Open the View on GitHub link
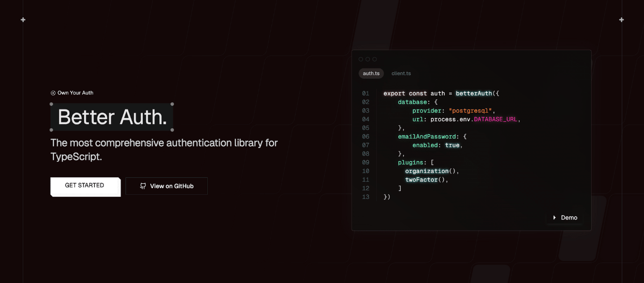 coord(166,186)
